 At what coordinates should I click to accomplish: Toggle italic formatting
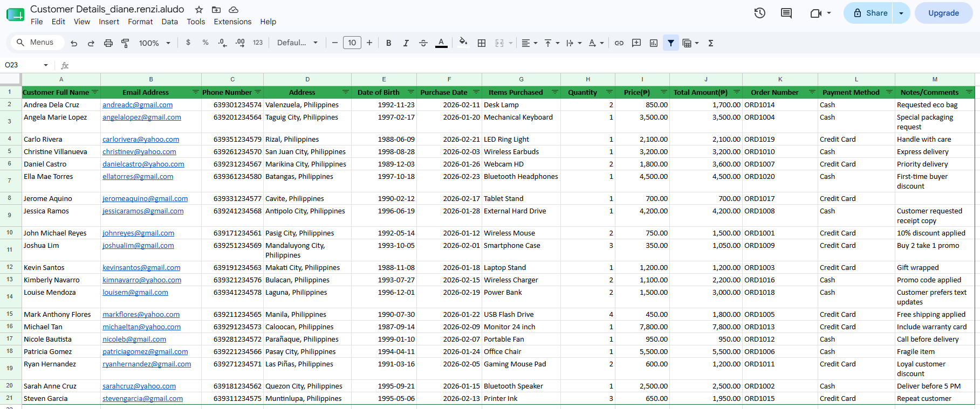coord(406,43)
